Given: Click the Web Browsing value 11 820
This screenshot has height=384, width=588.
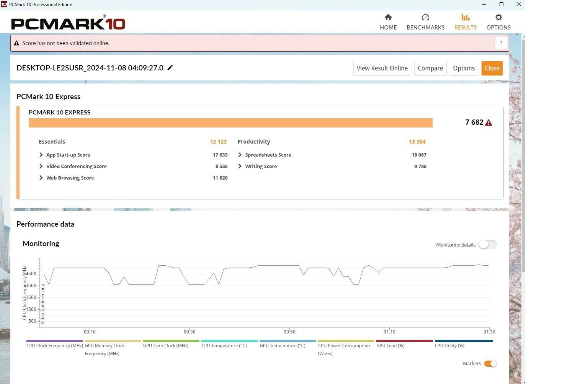Looking at the screenshot, I should [x=220, y=178].
